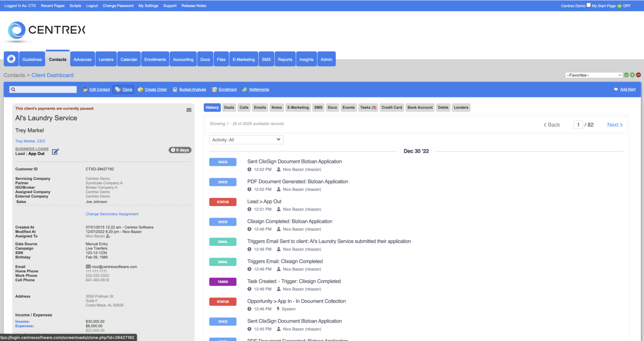This screenshot has width=644, height=341.
Task: Open the Edit Contact pencil icon
Action: click(84, 89)
